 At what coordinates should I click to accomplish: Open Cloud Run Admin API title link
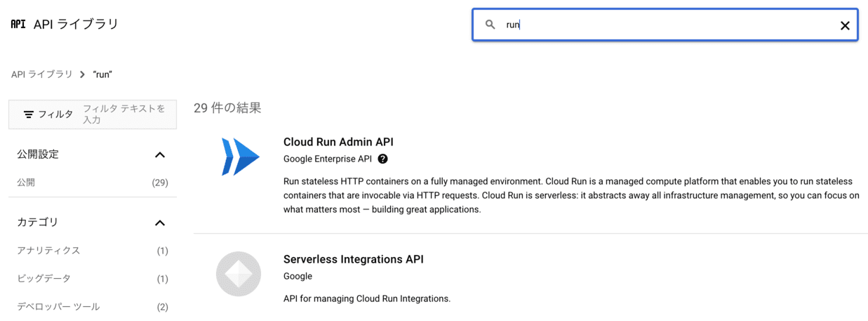click(x=338, y=142)
